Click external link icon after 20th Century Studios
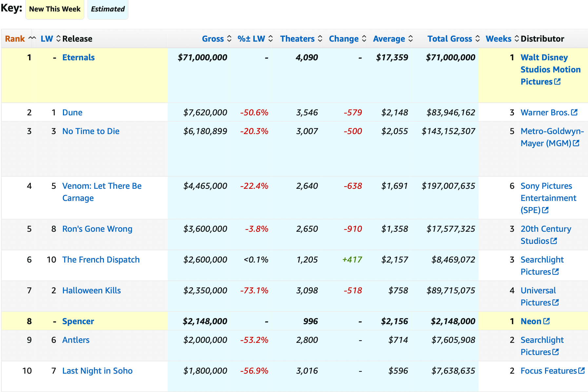 point(554,241)
